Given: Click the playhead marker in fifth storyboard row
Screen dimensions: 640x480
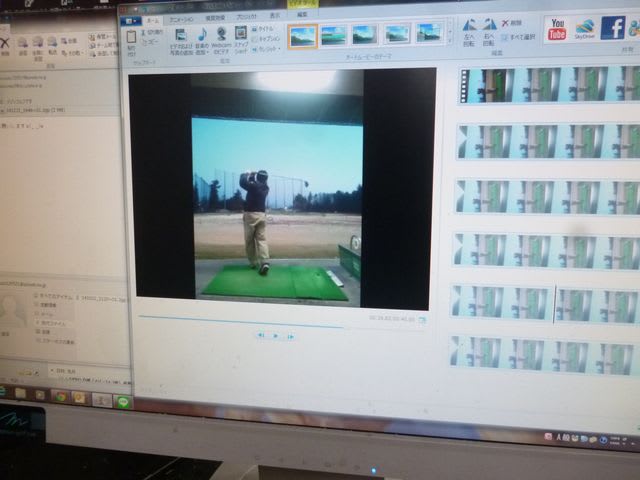Looking at the screenshot, I should (554, 304).
